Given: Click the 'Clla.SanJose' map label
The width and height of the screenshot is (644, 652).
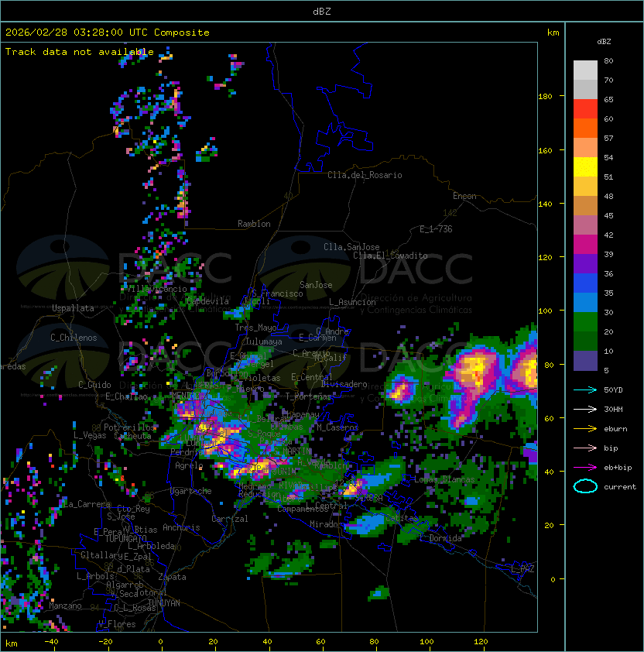Looking at the screenshot, I should pyautogui.click(x=351, y=247).
